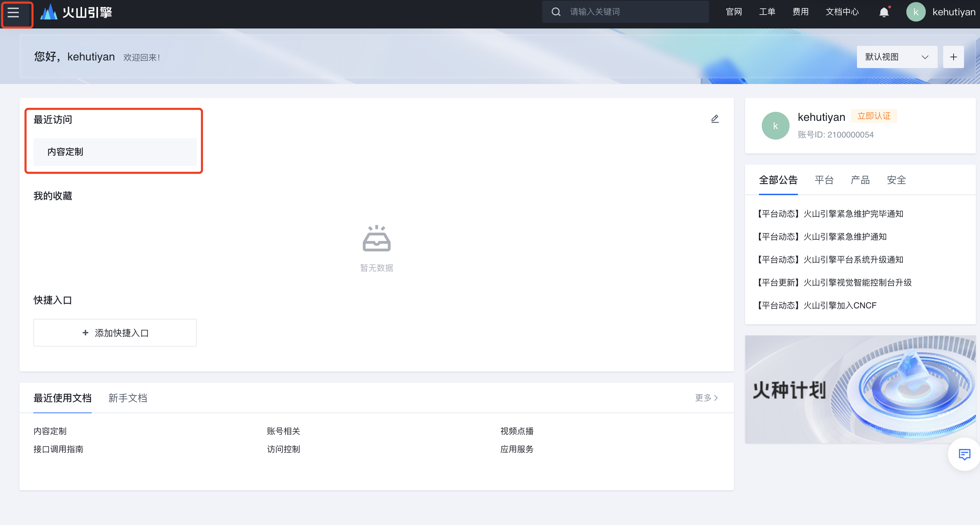Click the 火山引擎 logo
Screen dimensions: 980x525
pos(76,12)
